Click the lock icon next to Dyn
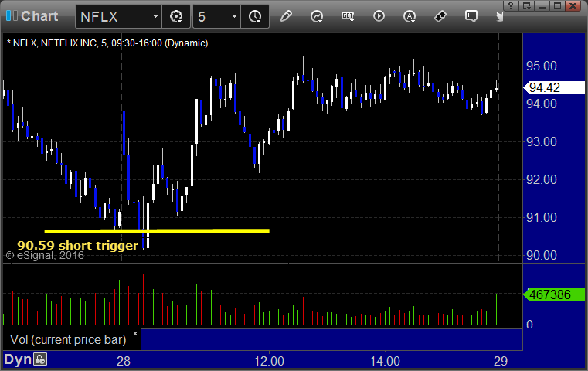 point(40,359)
